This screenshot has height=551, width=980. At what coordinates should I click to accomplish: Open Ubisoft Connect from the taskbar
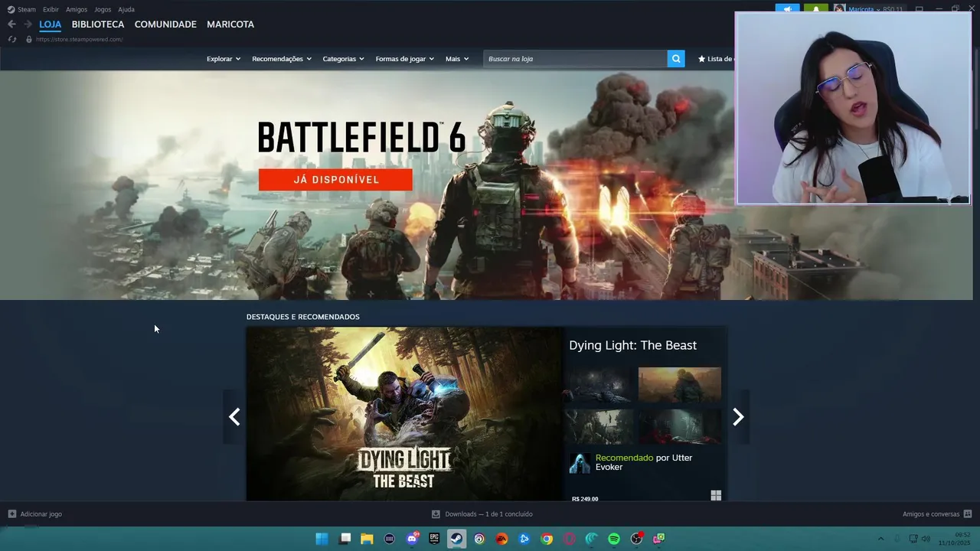479,539
